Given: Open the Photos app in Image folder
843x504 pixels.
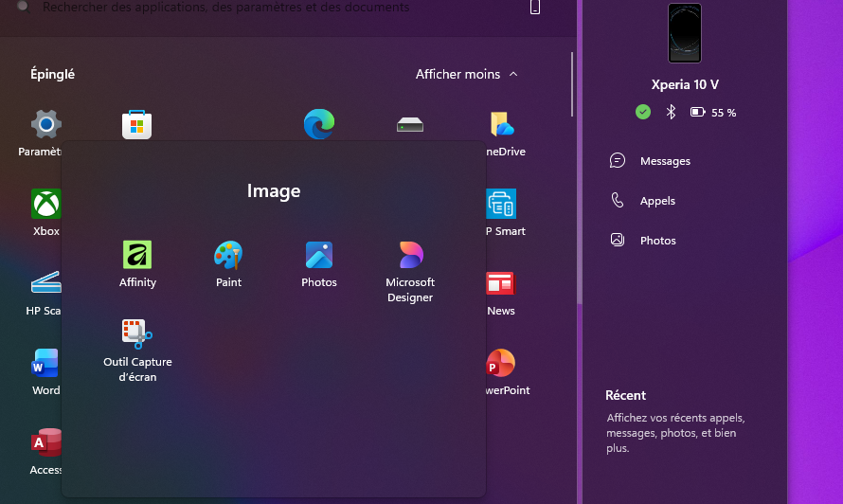Looking at the screenshot, I should (319, 264).
